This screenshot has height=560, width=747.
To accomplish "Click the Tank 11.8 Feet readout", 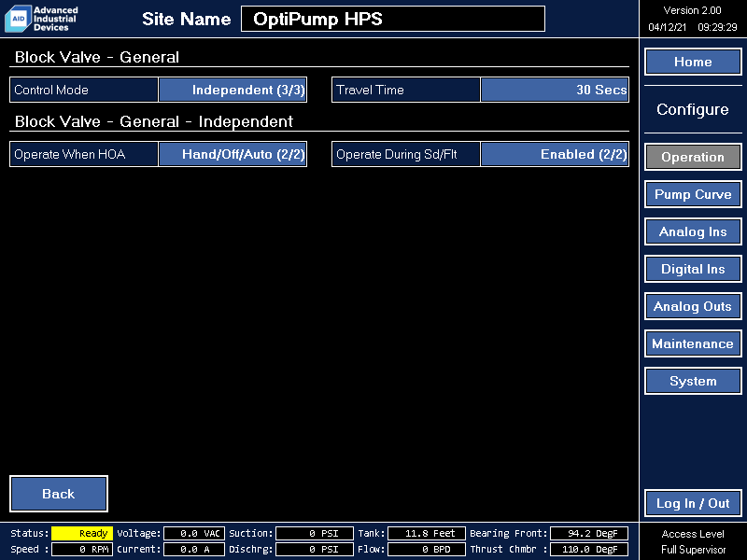I will (x=427, y=533).
